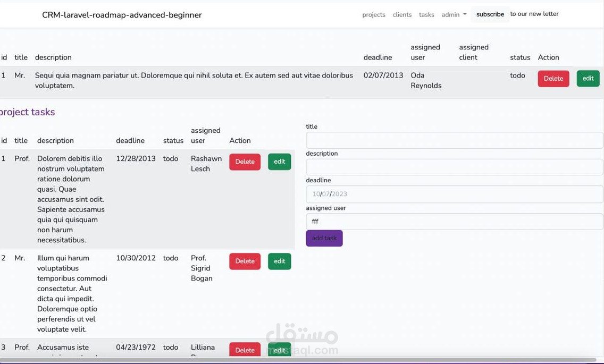This screenshot has width=604, height=364.
Task: Select the project deadline 02/07/2013 cell
Action: click(x=383, y=75)
